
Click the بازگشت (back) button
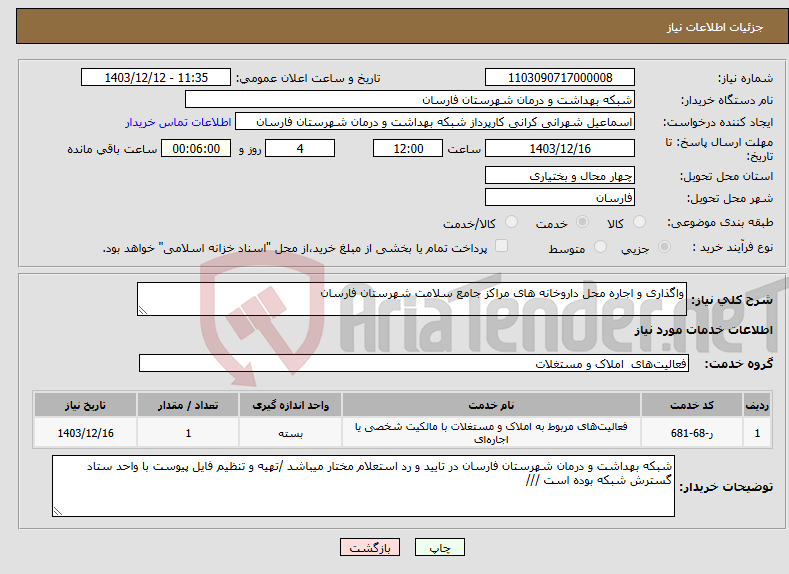pyautogui.click(x=370, y=547)
